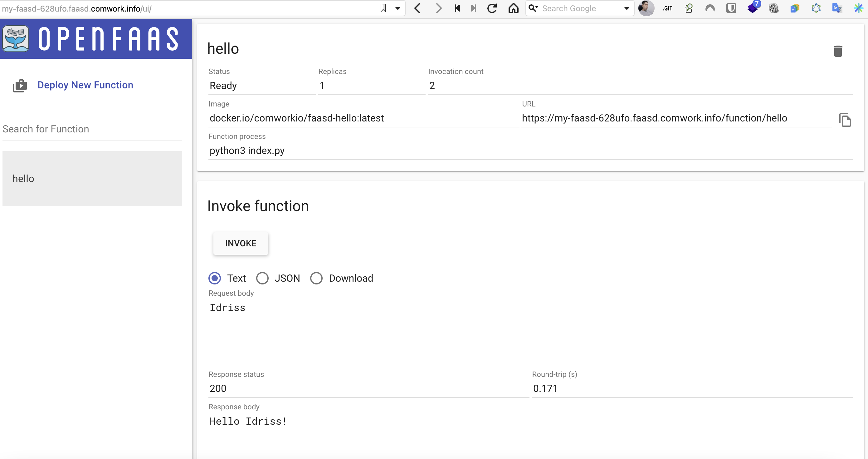The image size is (868, 459).
Task: Click the Search Google address bar
Action: coord(578,8)
